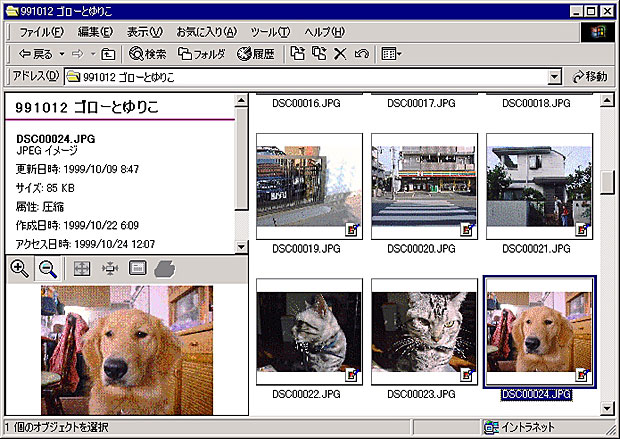Select the DSC00022.JPG cat thumbnail
620x439 pixels.
(309, 331)
